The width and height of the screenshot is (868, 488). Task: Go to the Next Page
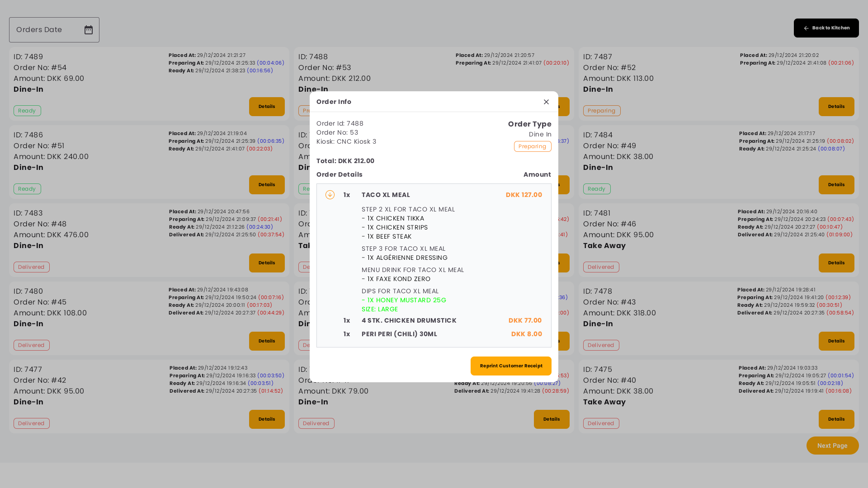coord(832,446)
